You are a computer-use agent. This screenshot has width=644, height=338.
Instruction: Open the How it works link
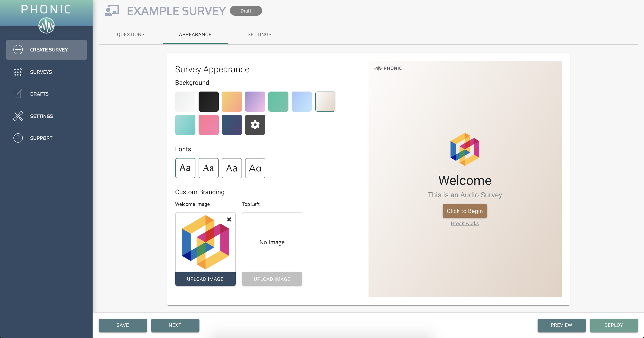click(x=464, y=223)
